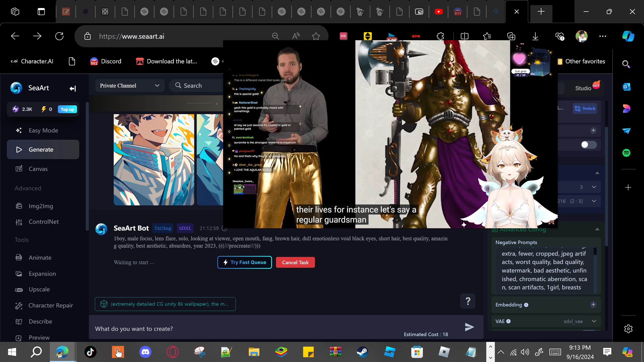644x362 pixels.
Task: Add this page to favorites
Action: 316,36
